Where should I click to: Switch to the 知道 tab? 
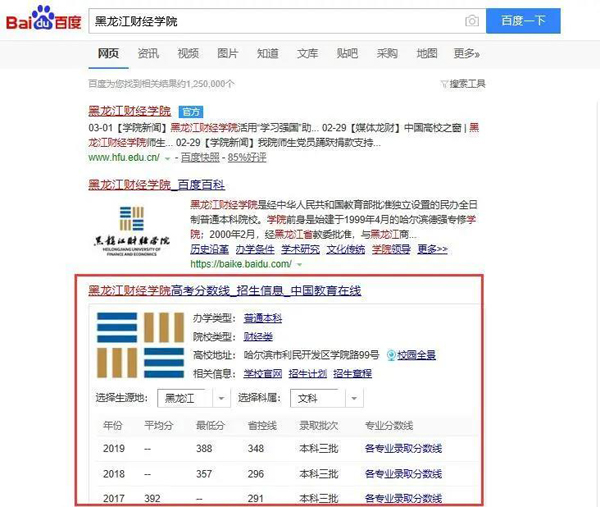point(267,53)
